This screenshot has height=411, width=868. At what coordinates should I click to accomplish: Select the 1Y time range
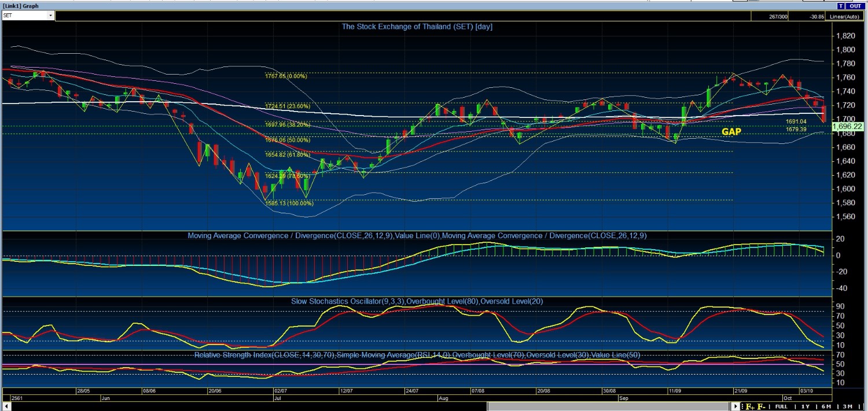(x=805, y=407)
